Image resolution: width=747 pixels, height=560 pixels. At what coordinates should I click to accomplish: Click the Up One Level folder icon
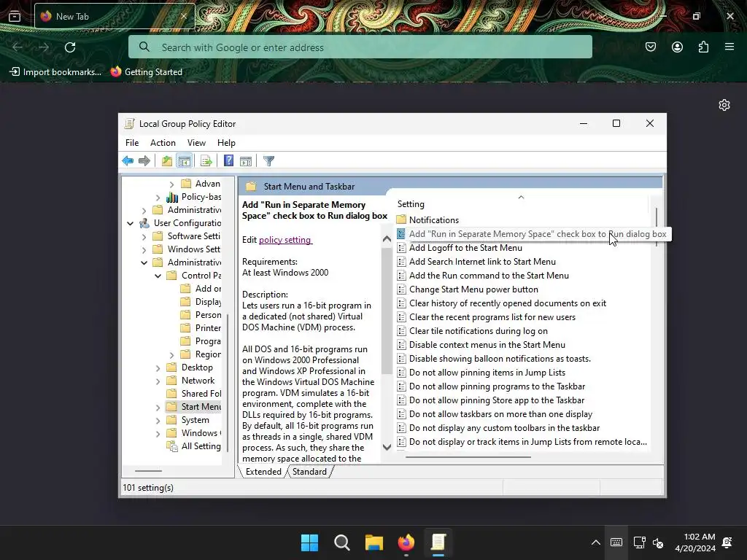pos(167,161)
